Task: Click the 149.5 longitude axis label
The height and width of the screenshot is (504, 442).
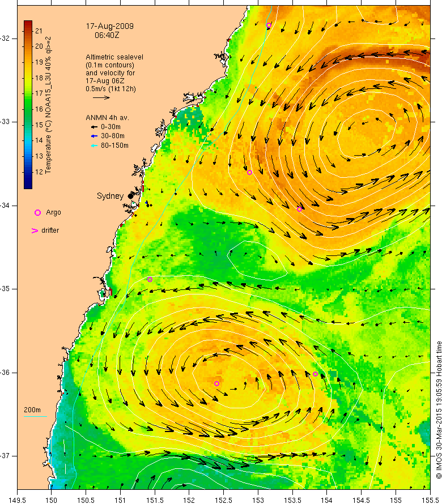Action: click(x=17, y=500)
